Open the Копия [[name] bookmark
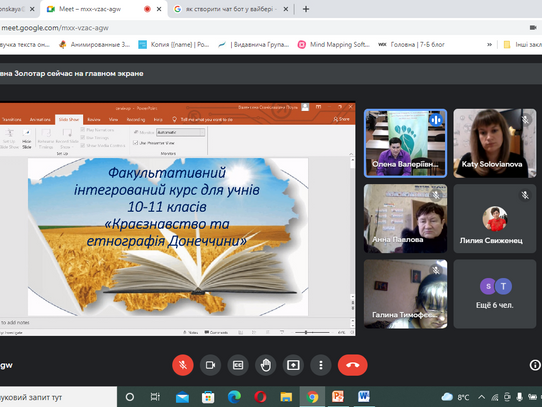This screenshot has width=542, height=407. click(174, 45)
